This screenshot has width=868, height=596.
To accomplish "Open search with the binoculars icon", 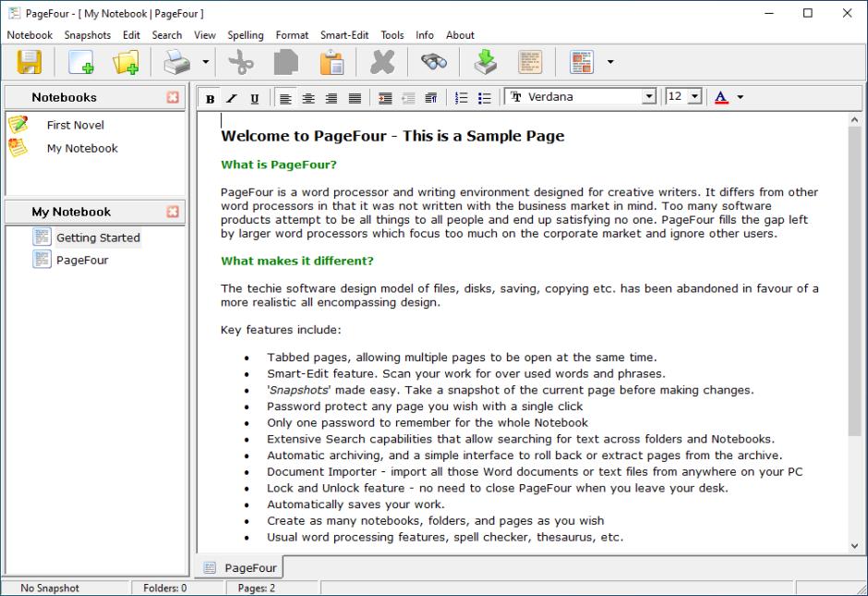I will tap(434, 62).
